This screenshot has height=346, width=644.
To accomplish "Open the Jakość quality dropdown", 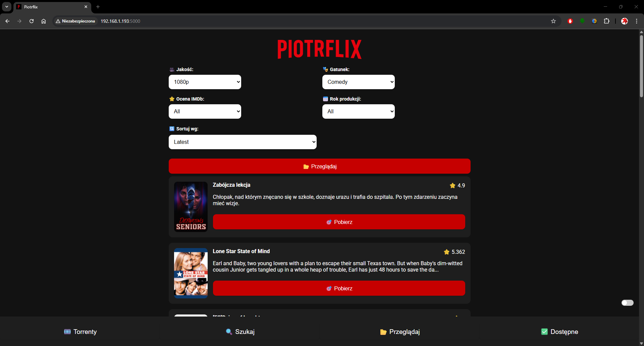I will click(x=205, y=82).
